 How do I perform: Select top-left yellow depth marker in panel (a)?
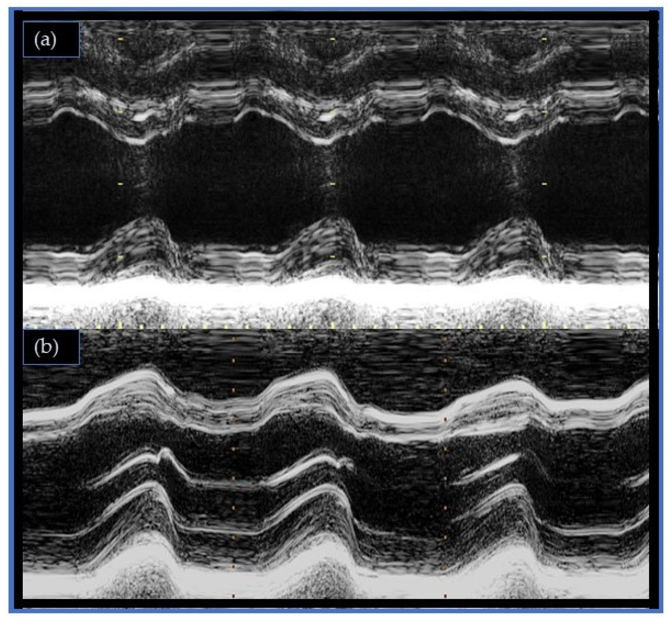coord(121,39)
